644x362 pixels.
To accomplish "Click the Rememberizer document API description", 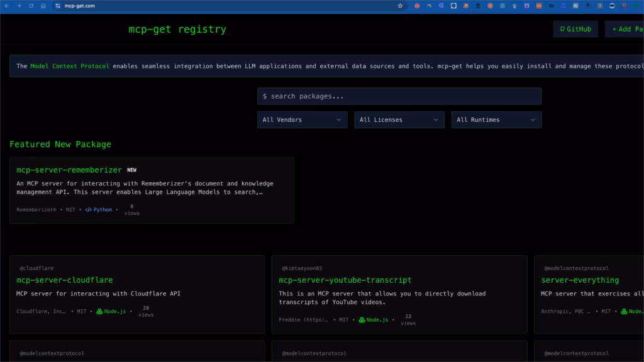I will click(145, 188).
